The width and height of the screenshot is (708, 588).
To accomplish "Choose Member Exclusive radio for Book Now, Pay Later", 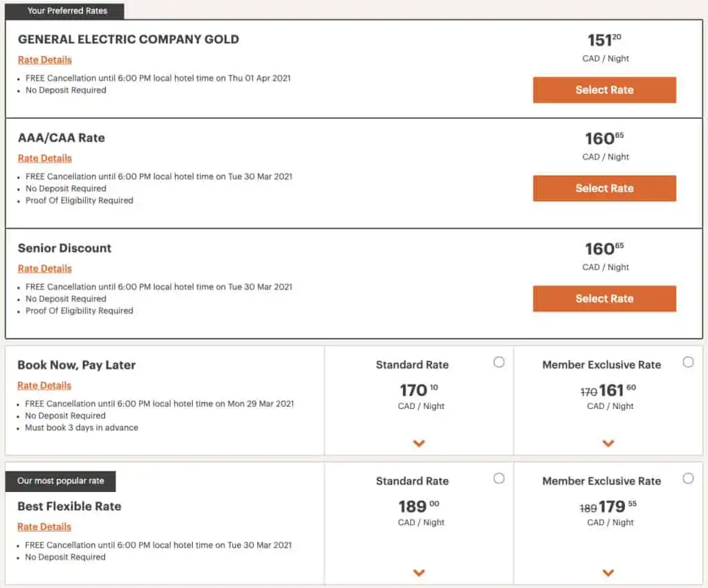I will 688,362.
